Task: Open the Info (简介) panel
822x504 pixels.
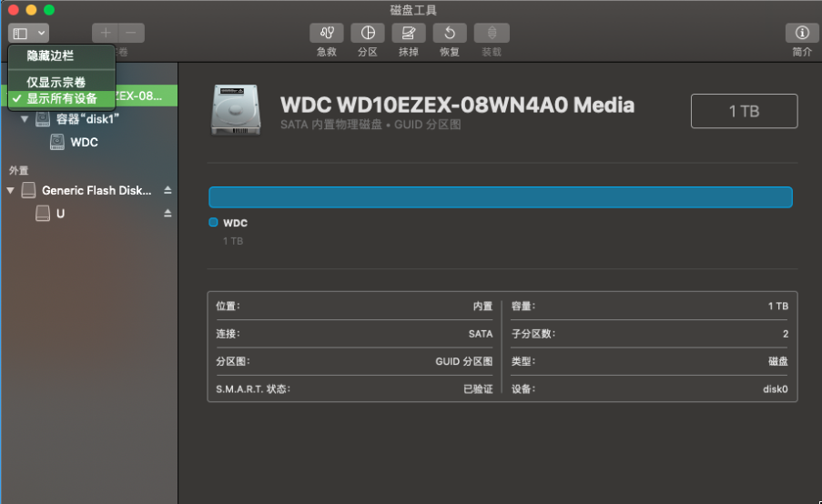Action: click(x=802, y=33)
